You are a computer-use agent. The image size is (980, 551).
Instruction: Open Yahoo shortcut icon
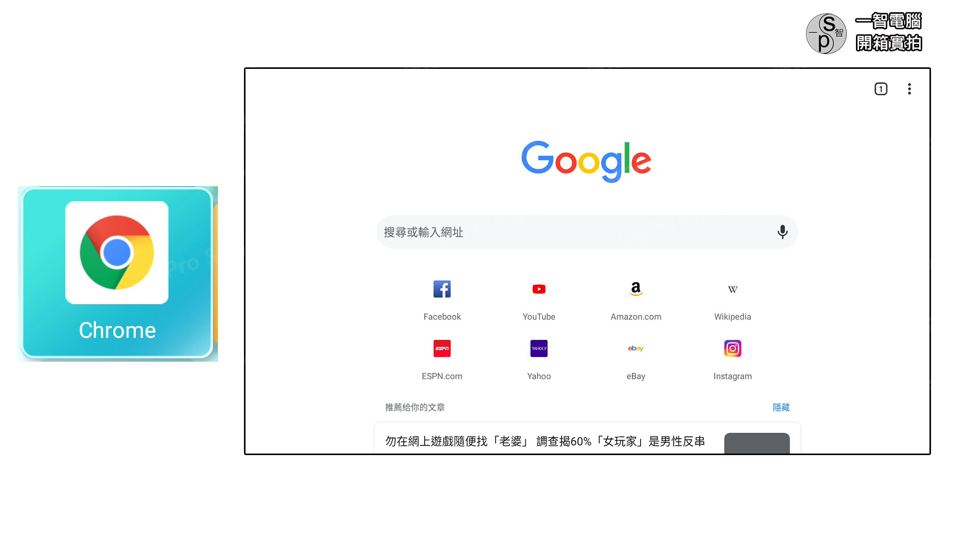coord(538,348)
